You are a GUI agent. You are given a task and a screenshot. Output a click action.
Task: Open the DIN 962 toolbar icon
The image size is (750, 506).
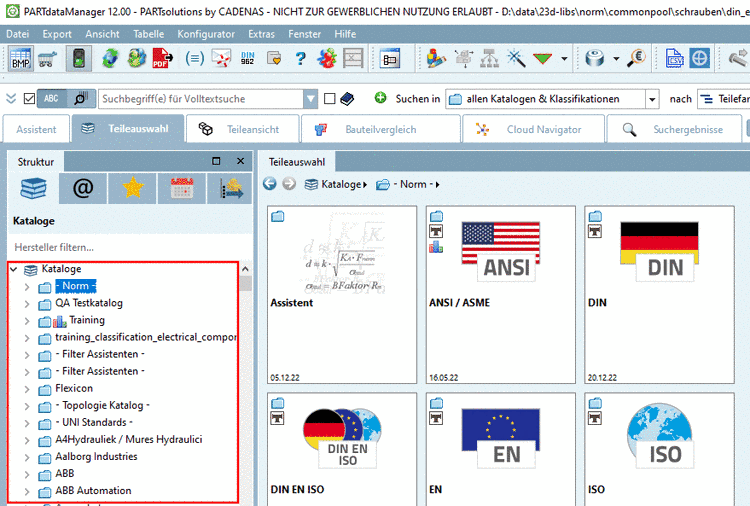(247, 59)
